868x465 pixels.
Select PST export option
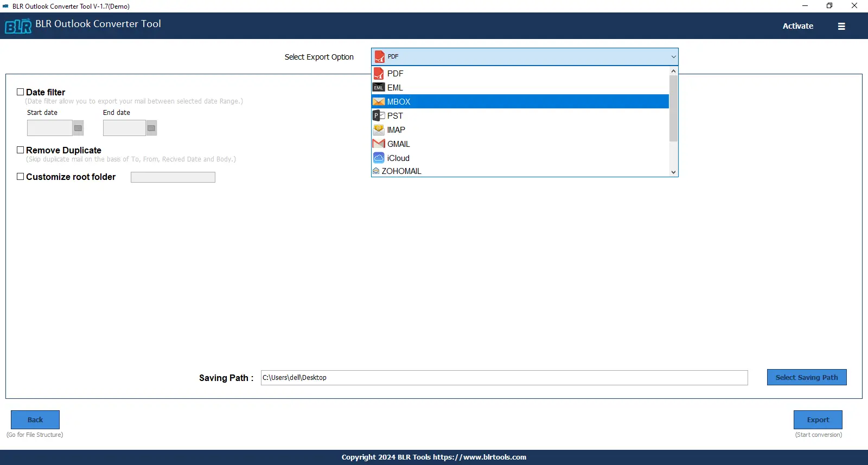click(x=520, y=115)
